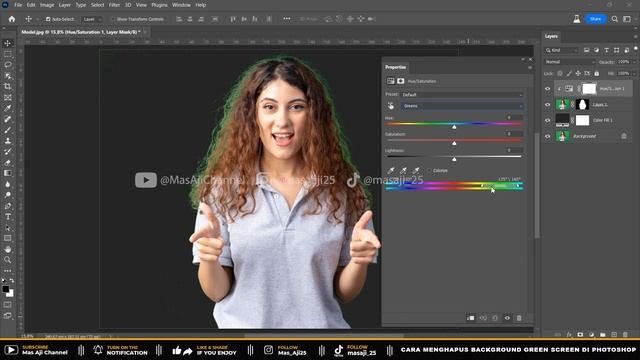Select the first eyedropper in Properties panel
The height and width of the screenshot is (360, 640).
point(391,170)
